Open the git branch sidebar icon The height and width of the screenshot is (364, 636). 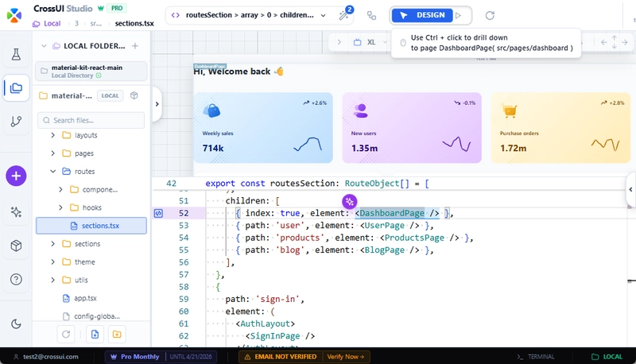(16, 121)
